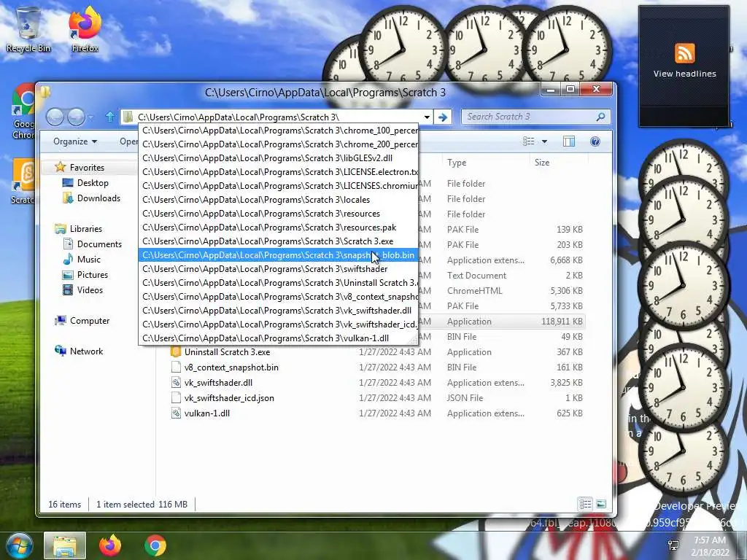Click the change view icon in toolbar
This screenshot has height=560, width=747.
click(528, 141)
